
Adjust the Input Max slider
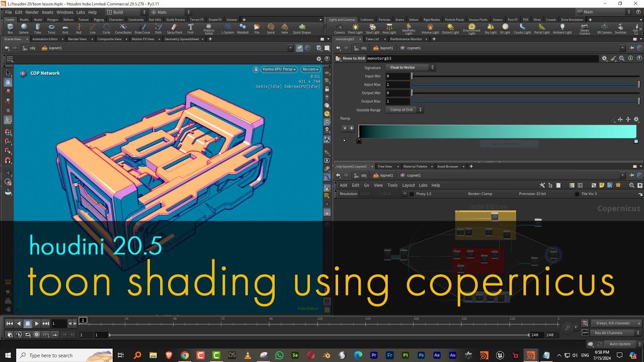click(x=525, y=84)
